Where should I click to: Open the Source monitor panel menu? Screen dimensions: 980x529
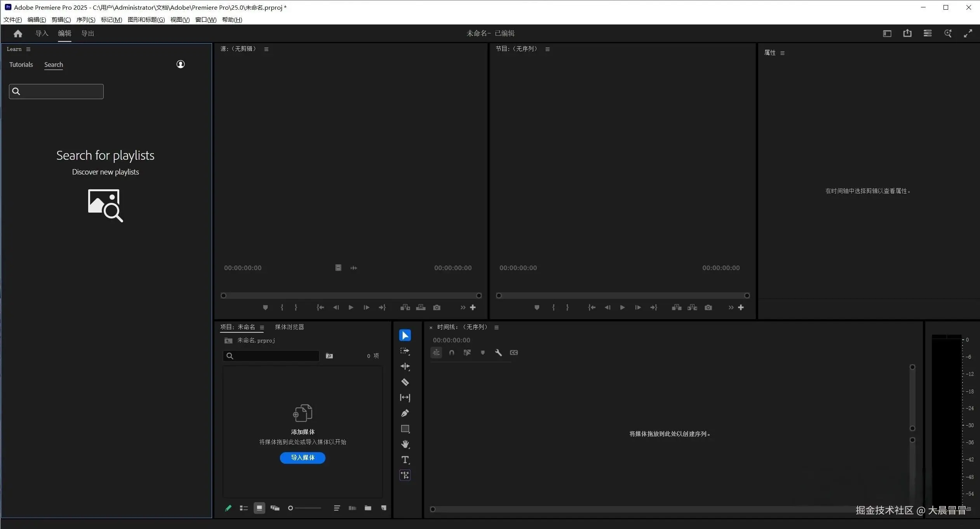tap(266, 49)
